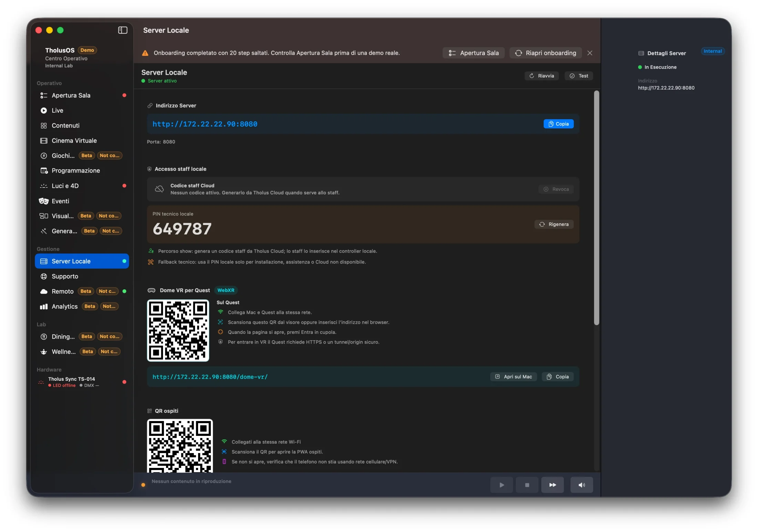Toggle the sidebar panel icon

pyautogui.click(x=123, y=30)
